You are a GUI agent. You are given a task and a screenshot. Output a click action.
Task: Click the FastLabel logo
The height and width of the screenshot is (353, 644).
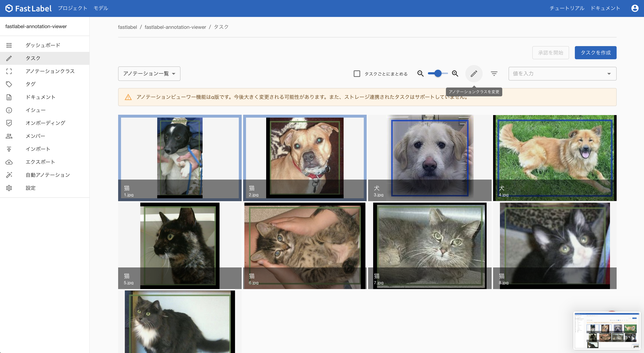pyautogui.click(x=28, y=8)
